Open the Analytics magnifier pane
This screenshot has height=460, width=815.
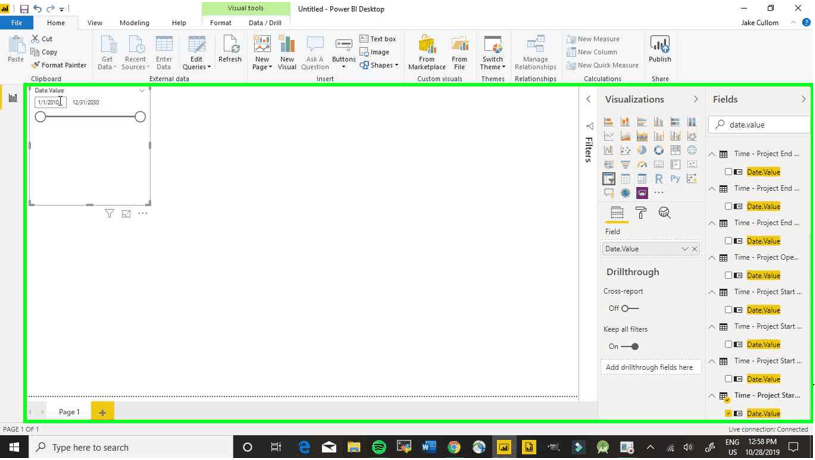point(664,213)
